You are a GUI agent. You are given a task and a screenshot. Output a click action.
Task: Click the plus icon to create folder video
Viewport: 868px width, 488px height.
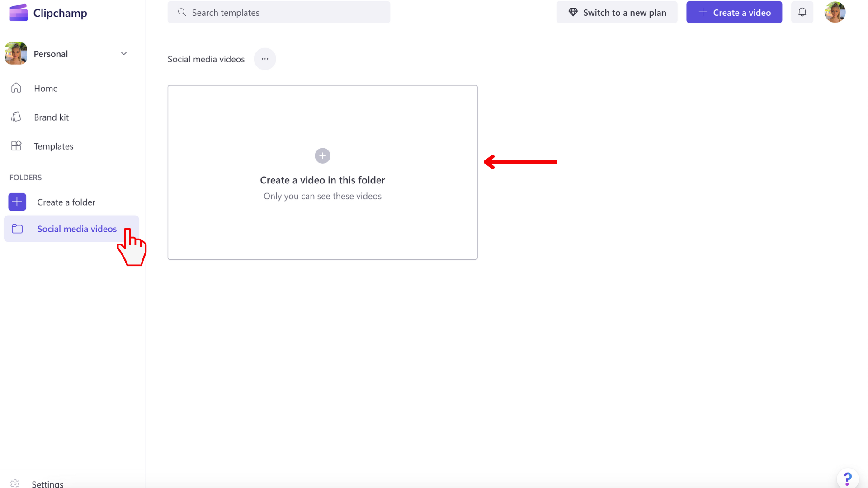(x=322, y=155)
